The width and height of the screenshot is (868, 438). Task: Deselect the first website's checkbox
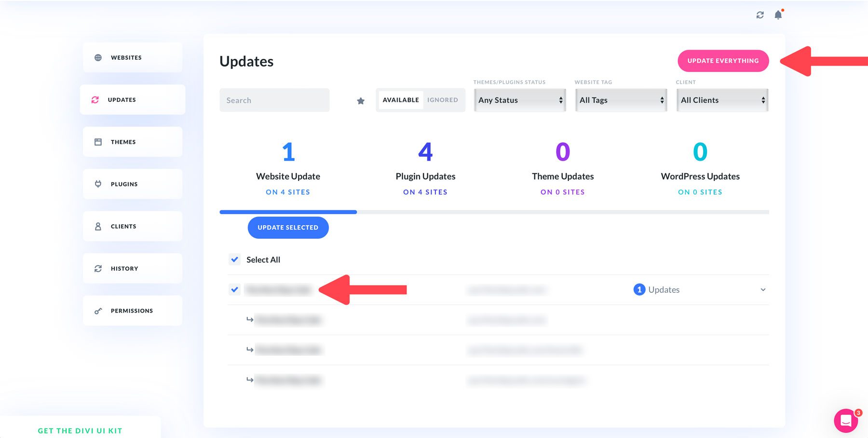[x=234, y=290]
